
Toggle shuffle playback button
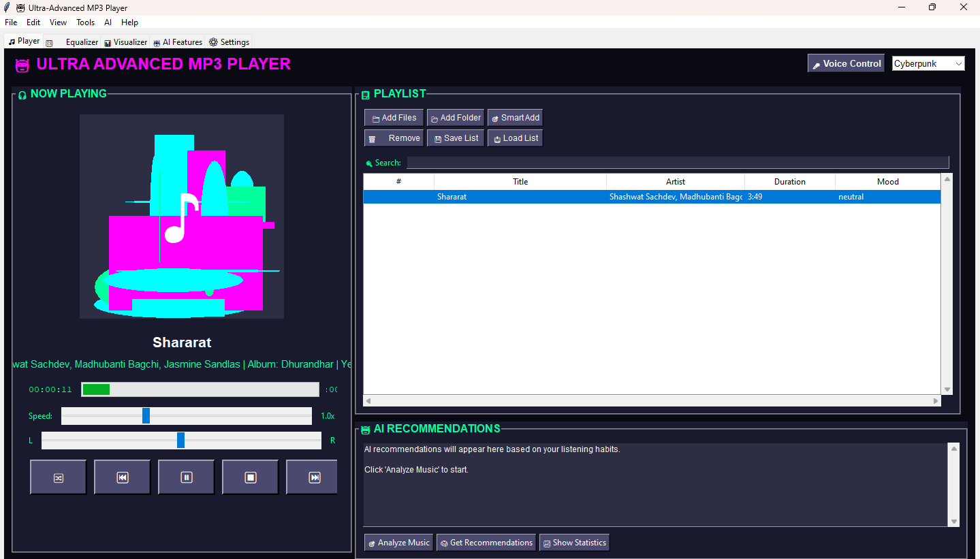(x=59, y=477)
